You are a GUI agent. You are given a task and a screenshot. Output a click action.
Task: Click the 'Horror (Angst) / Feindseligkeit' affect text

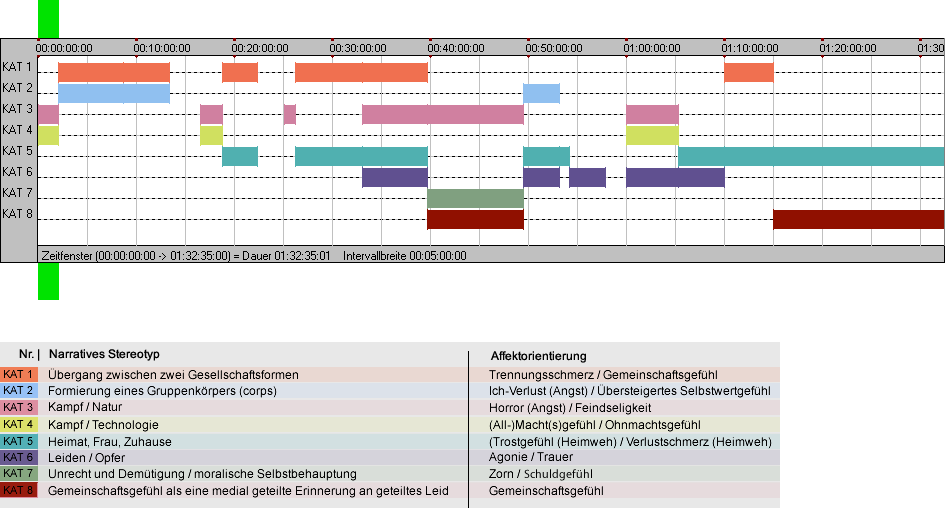coord(570,408)
